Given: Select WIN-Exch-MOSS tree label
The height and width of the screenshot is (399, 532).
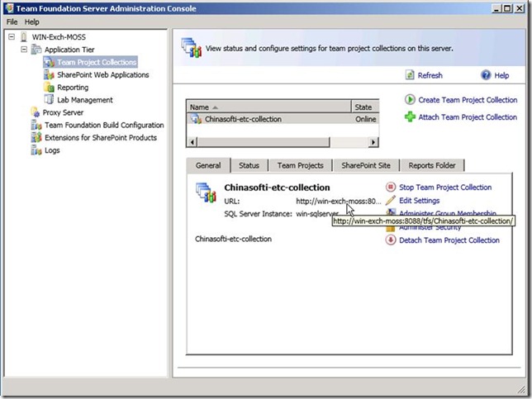Looking at the screenshot, I should point(59,37).
